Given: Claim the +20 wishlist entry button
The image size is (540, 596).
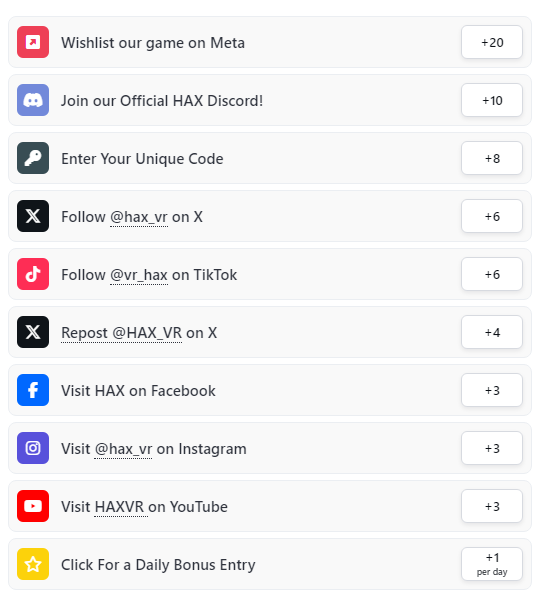Looking at the screenshot, I should click(x=492, y=42).
